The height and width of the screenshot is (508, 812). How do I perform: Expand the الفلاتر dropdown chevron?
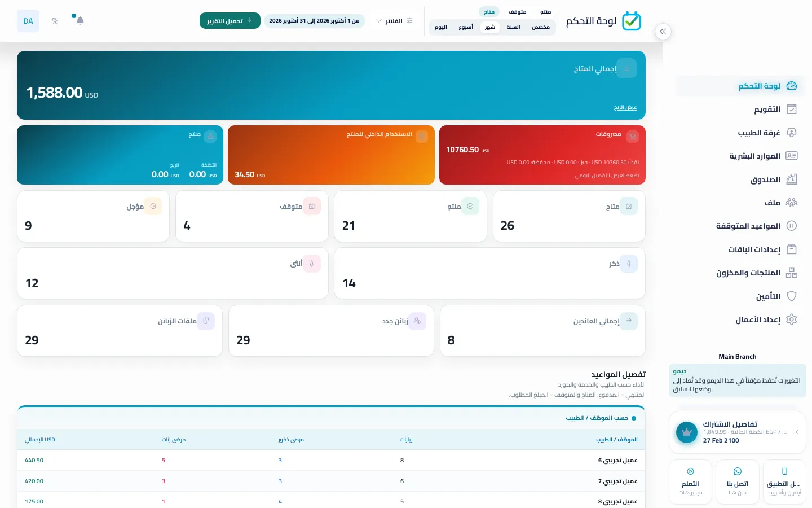[x=378, y=21]
